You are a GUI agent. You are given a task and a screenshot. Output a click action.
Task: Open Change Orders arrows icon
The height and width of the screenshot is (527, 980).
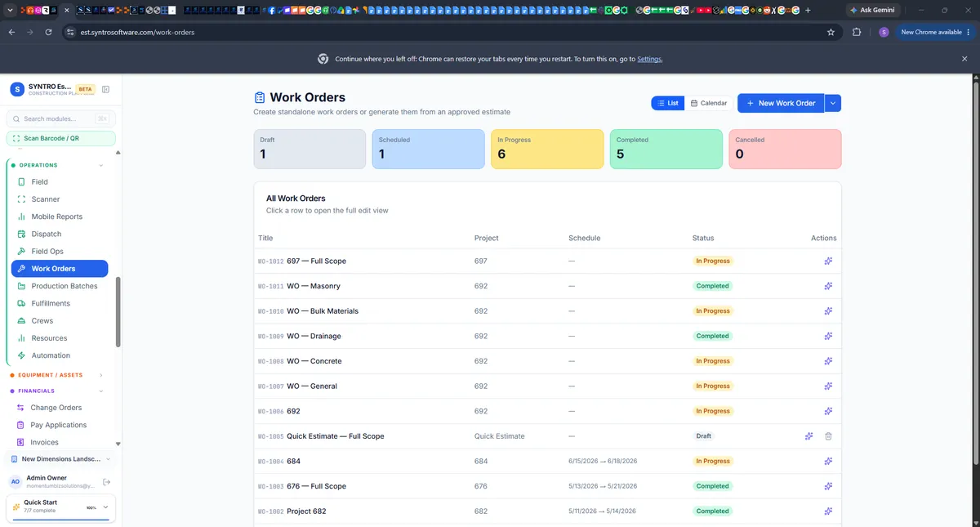pyautogui.click(x=21, y=408)
